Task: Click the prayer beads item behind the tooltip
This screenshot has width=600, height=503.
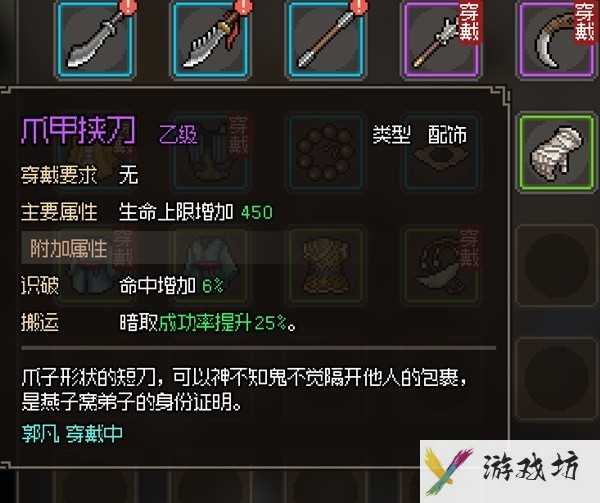Action: [326, 152]
